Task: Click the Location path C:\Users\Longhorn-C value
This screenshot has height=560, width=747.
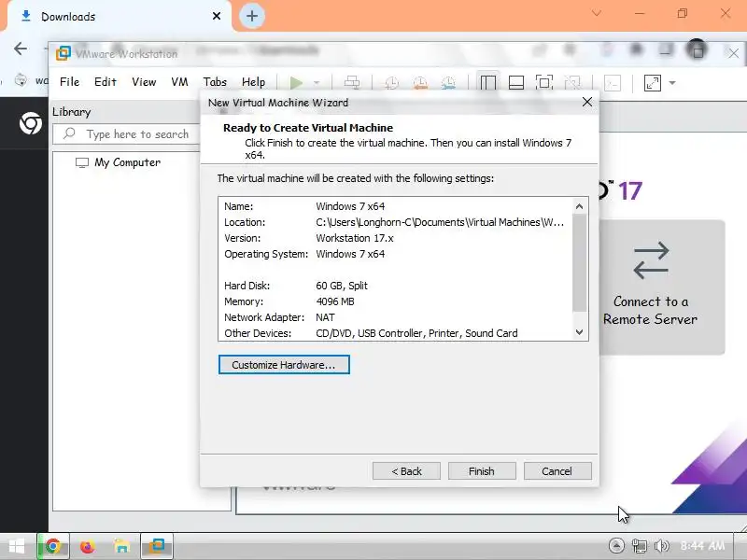Action: coord(439,222)
